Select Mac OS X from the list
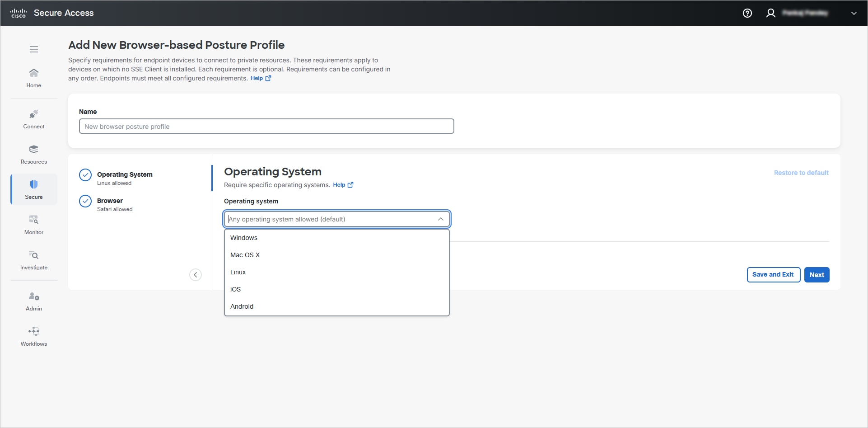 coord(337,255)
